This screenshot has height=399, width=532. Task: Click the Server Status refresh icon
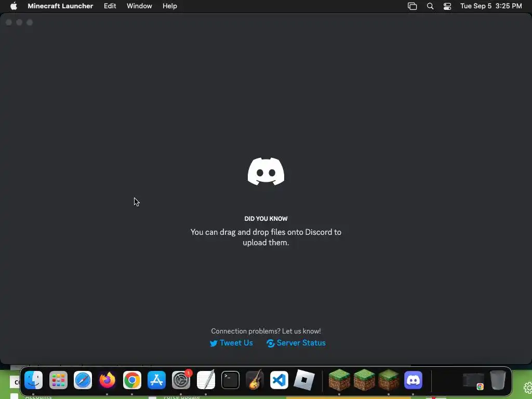click(270, 343)
